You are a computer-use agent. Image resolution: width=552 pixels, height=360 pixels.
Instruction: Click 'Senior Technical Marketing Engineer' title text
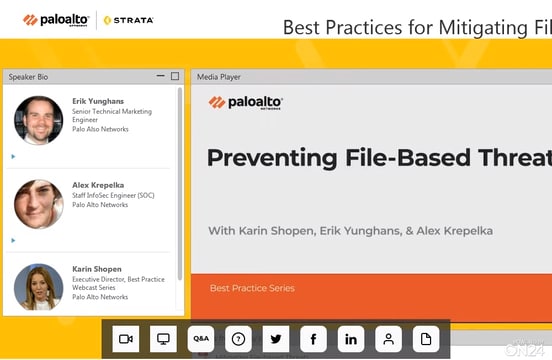[x=112, y=115]
